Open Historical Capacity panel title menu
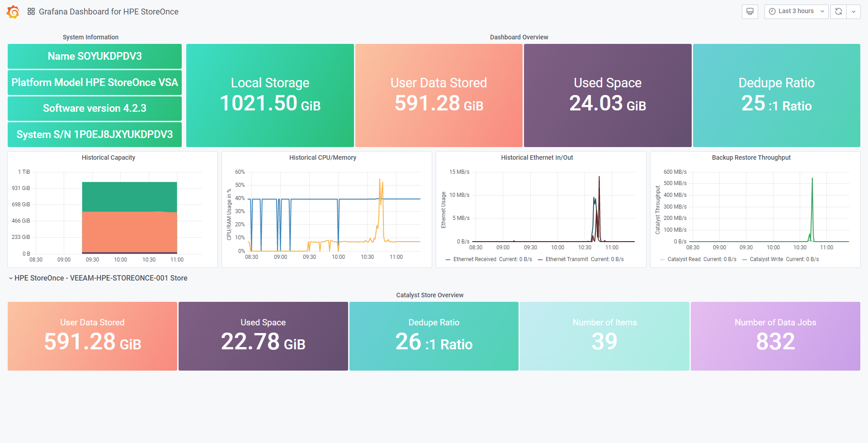This screenshot has width=868, height=443. [x=108, y=157]
